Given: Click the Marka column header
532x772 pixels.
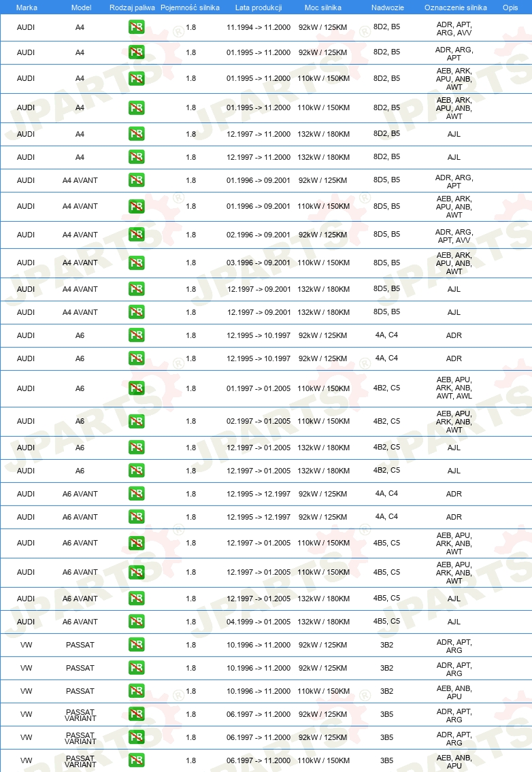Looking at the screenshot, I should [27, 7].
